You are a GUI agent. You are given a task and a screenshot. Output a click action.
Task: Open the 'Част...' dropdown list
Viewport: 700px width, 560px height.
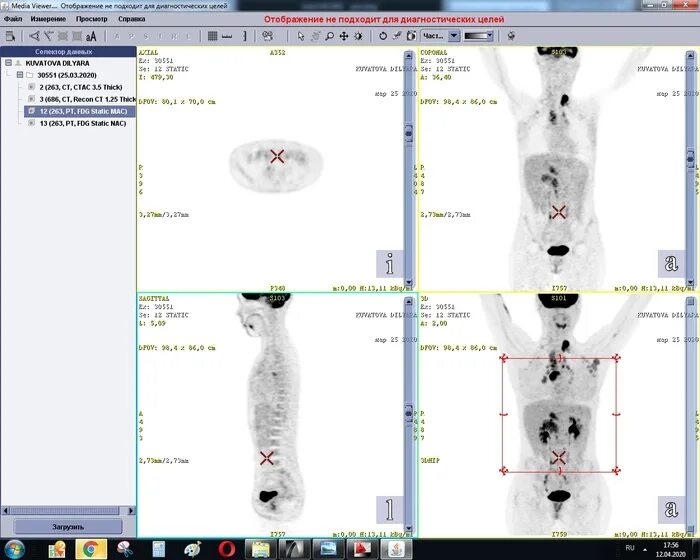pos(454,36)
